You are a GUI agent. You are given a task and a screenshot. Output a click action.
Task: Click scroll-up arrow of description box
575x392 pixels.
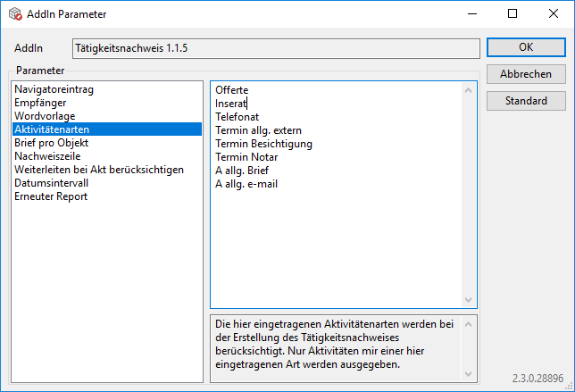pos(468,324)
